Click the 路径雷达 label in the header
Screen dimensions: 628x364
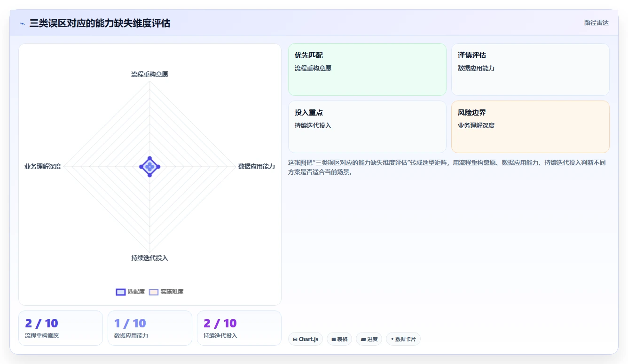596,23
